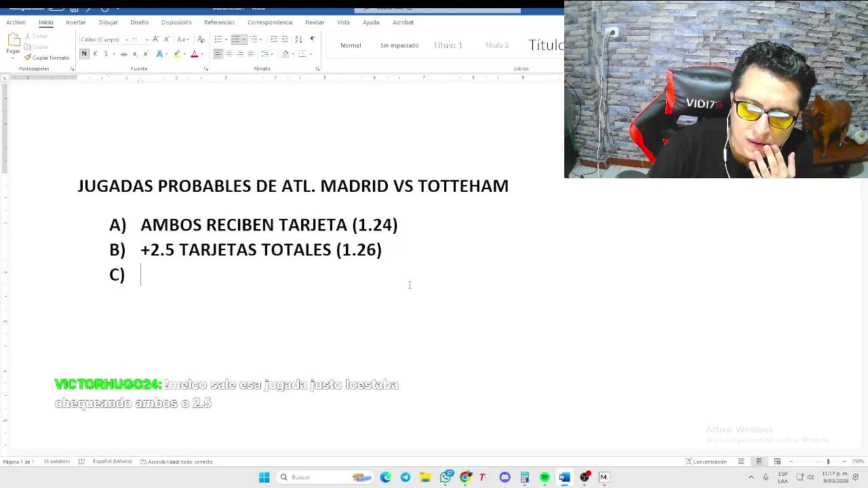Open the Acrobat tab
Viewport: 868px width, 488px height.
[x=403, y=22]
